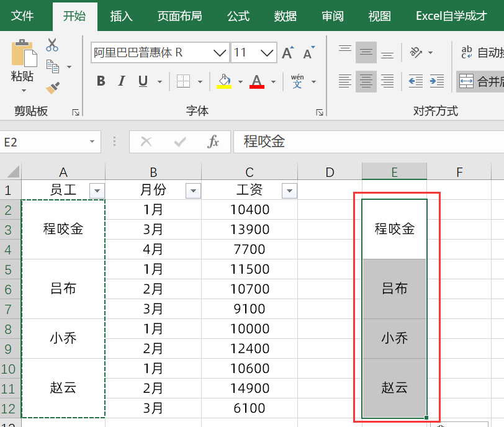Decrease font size with small A
The image size is (504, 427).
coord(309,53)
